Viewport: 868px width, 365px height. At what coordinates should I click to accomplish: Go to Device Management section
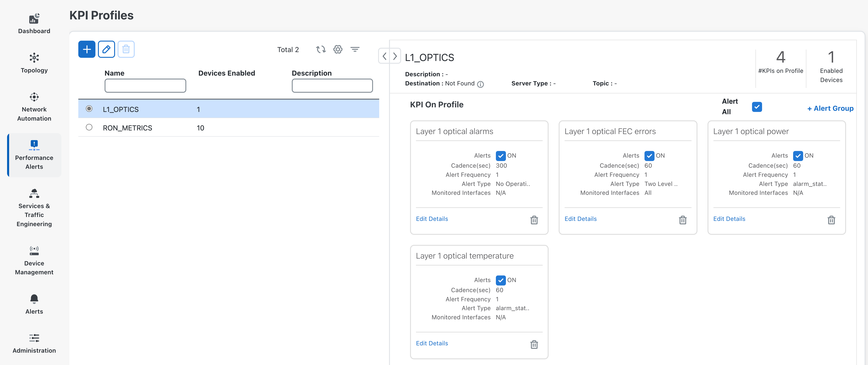(34, 260)
